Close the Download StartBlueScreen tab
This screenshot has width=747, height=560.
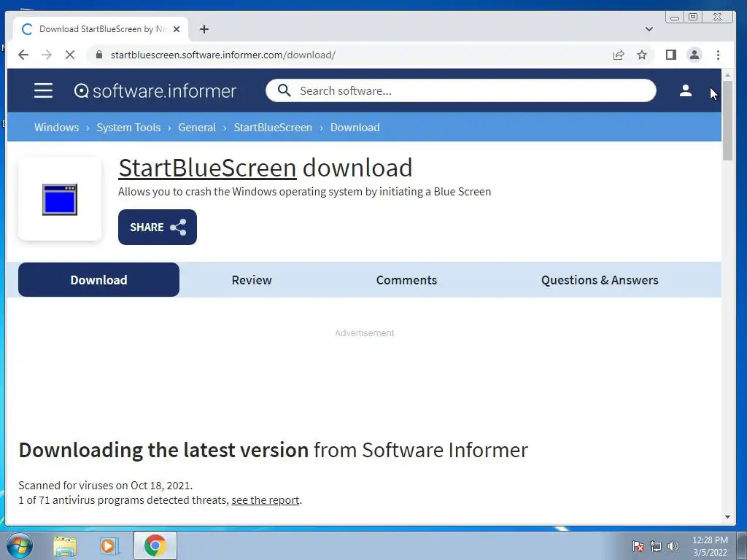[177, 29]
